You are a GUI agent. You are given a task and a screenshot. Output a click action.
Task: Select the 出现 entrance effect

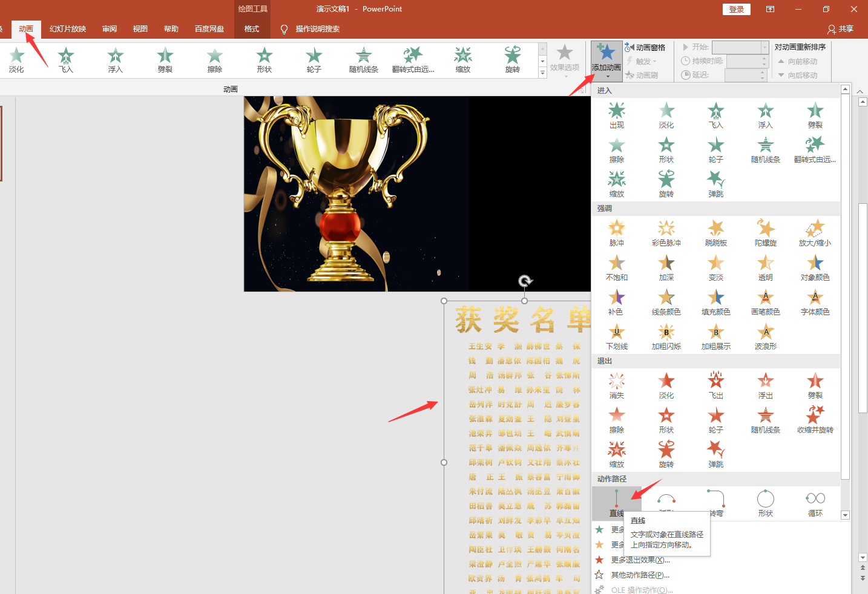616,115
